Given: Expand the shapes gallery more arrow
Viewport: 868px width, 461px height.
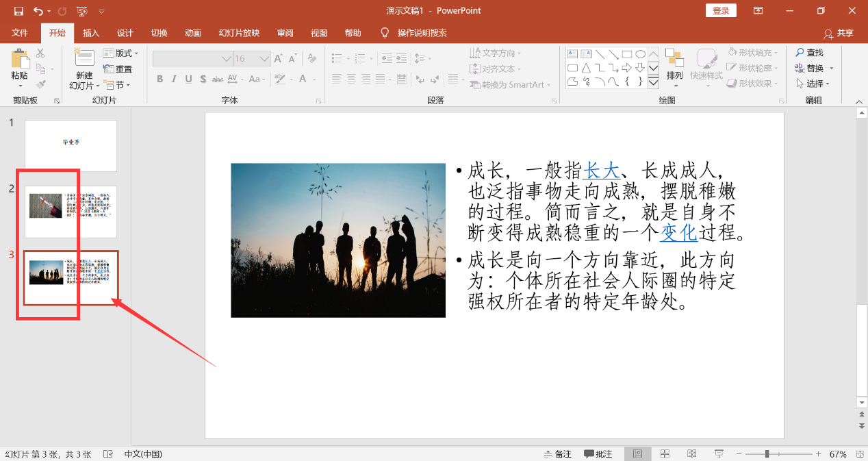Looking at the screenshot, I should [x=653, y=82].
